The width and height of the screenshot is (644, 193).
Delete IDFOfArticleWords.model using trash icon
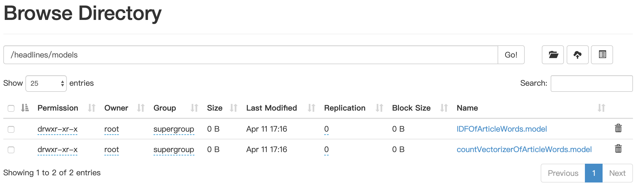618,128
